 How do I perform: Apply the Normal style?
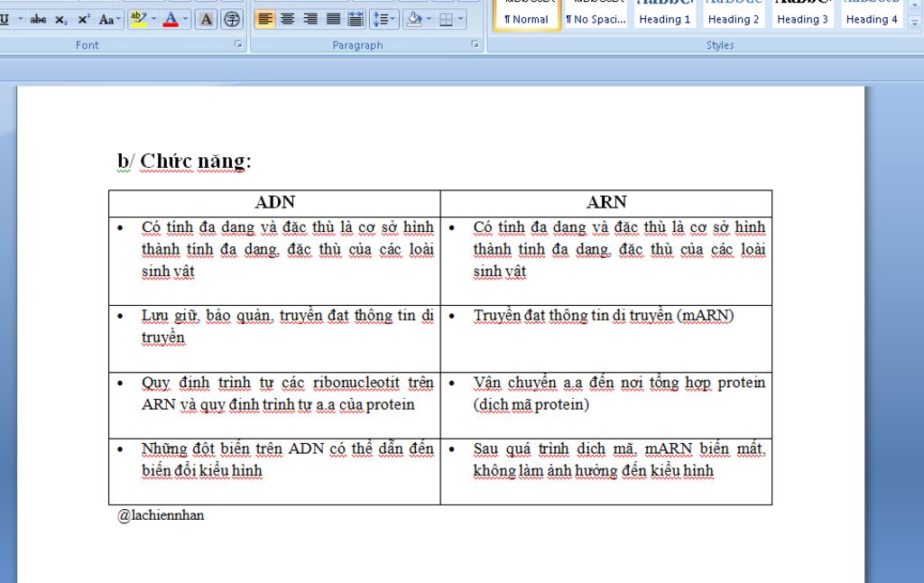(x=526, y=14)
